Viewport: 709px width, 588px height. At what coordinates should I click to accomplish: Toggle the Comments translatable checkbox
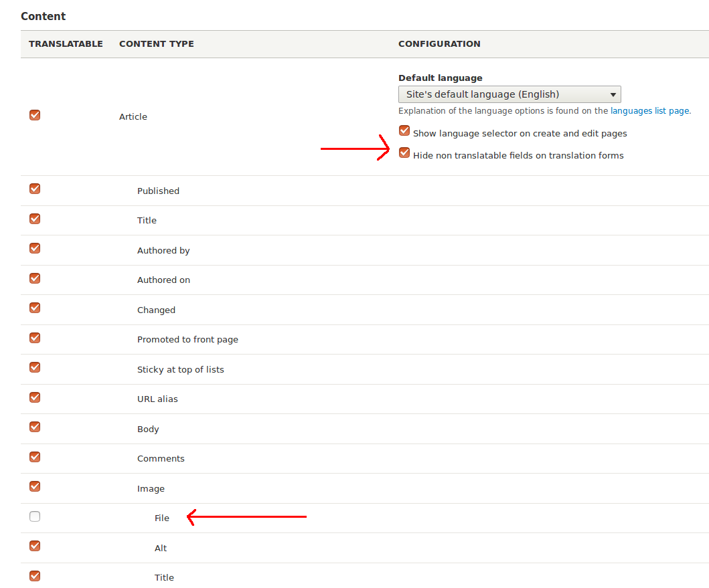(34, 457)
